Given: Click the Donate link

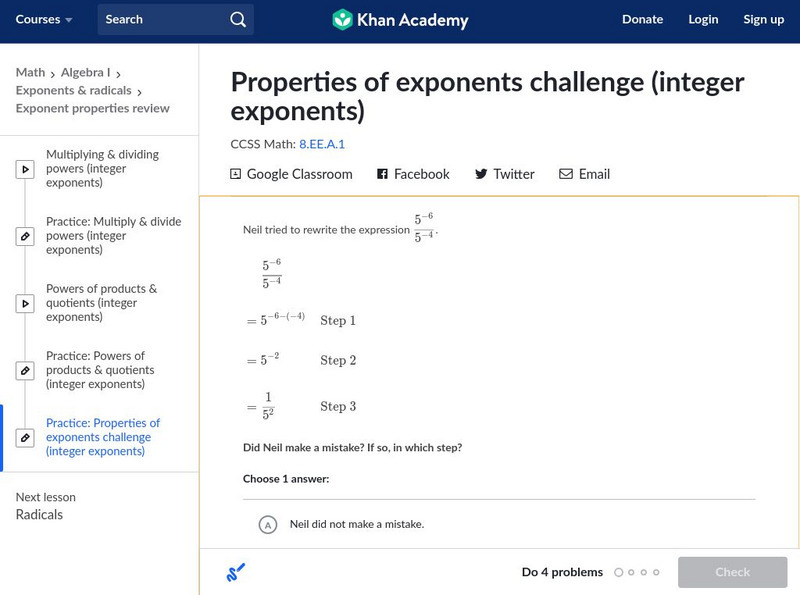Looking at the screenshot, I should tap(642, 19).
